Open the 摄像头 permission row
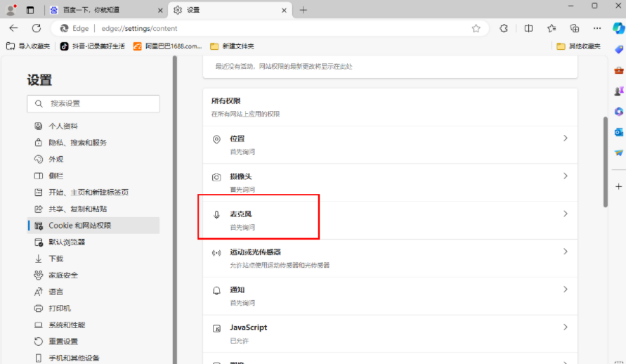626x364 pixels. pos(390,183)
